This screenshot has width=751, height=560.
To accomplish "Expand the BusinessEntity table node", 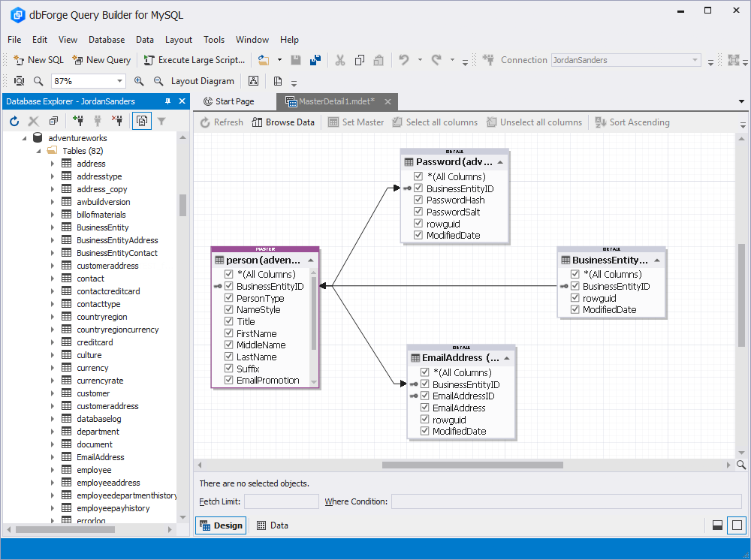I will click(53, 227).
